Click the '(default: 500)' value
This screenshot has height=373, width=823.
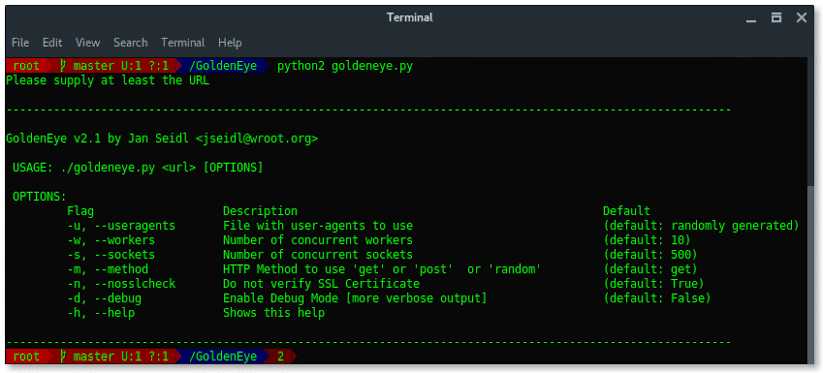pyautogui.click(x=650, y=255)
